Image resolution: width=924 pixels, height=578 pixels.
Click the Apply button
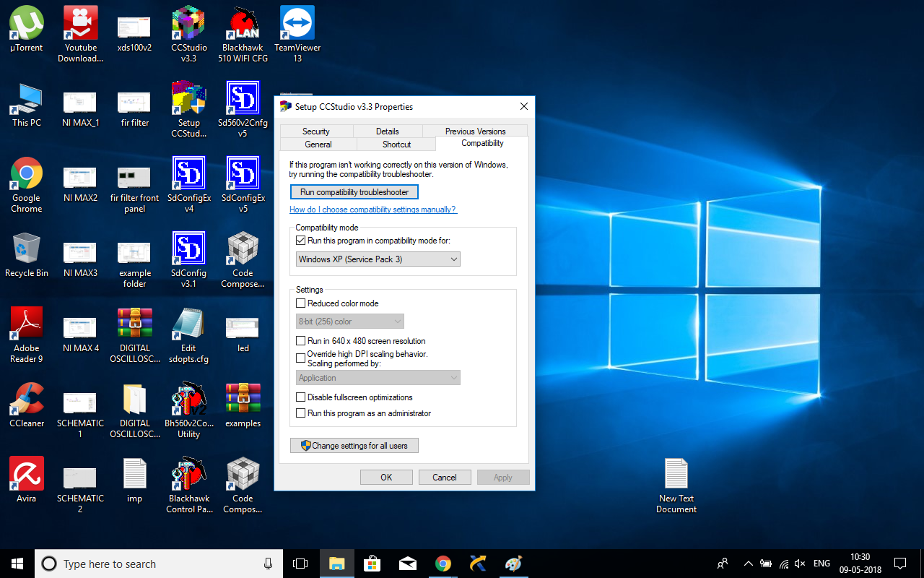[503, 478]
